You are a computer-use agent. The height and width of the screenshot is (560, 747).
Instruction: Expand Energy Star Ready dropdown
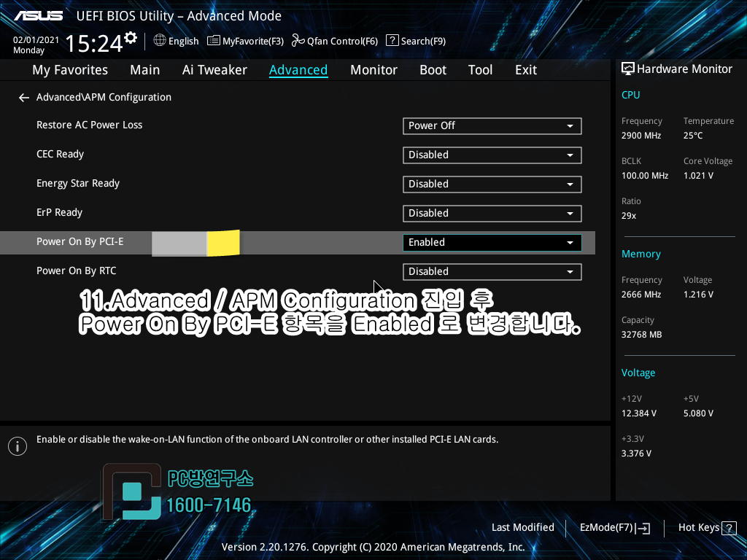(x=492, y=184)
